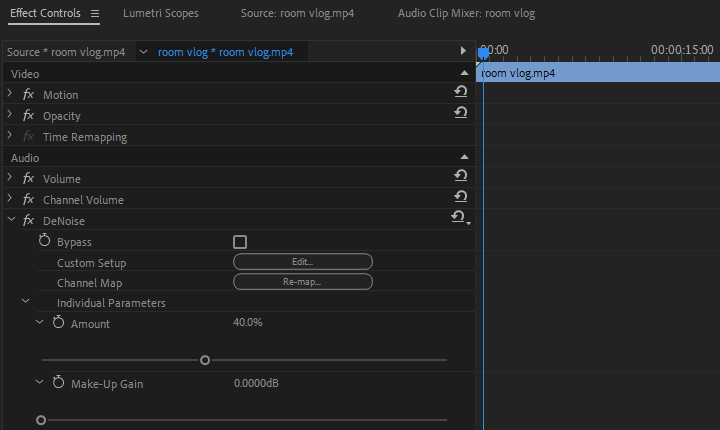Reset the Channel Volume effect

click(x=460, y=197)
